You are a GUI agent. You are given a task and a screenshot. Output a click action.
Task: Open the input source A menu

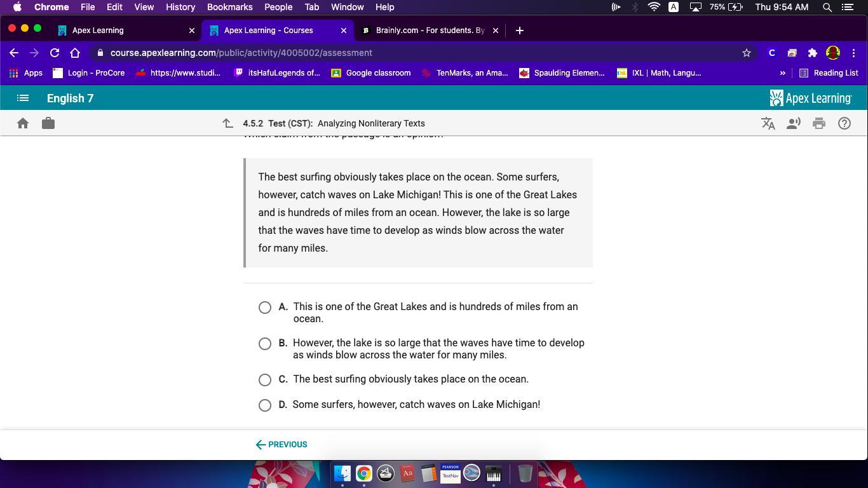[674, 7]
